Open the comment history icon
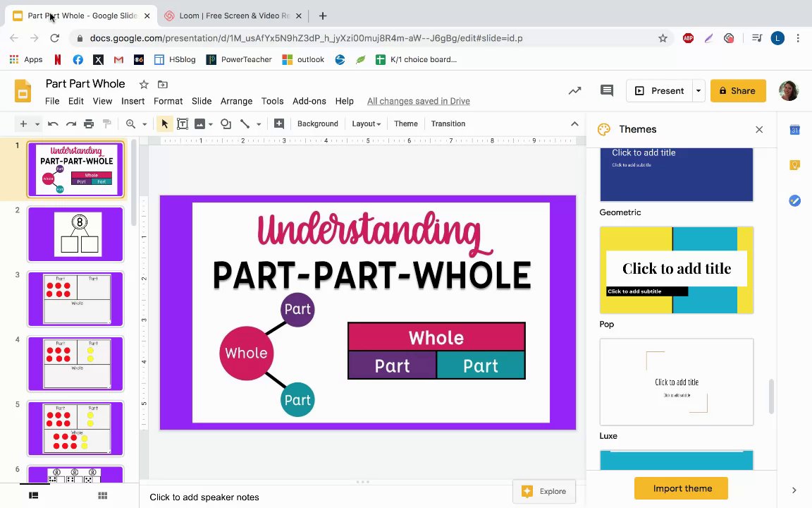812x508 pixels. (x=607, y=91)
